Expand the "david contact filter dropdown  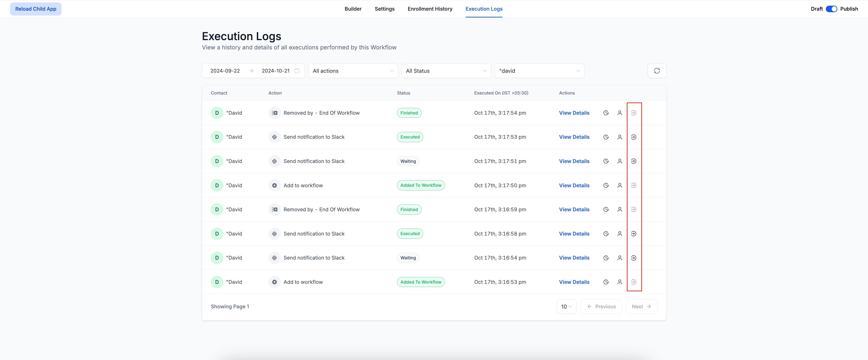(539, 71)
